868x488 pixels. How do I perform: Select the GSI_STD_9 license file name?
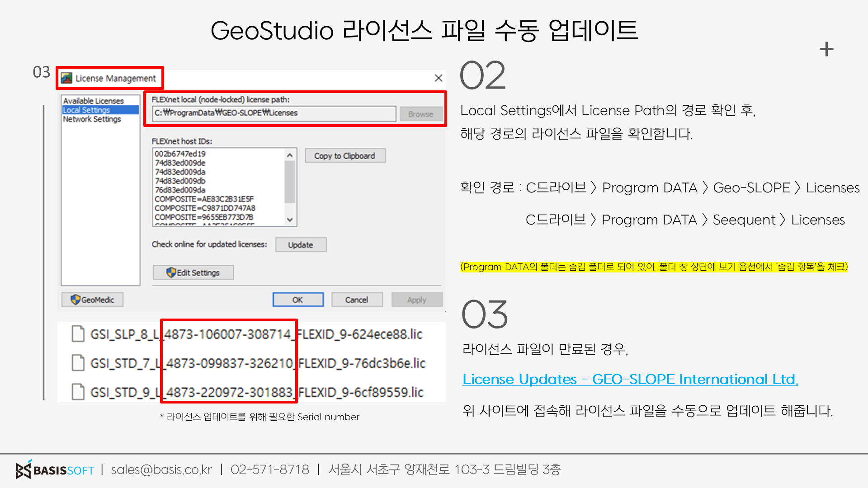pyautogui.click(x=257, y=392)
